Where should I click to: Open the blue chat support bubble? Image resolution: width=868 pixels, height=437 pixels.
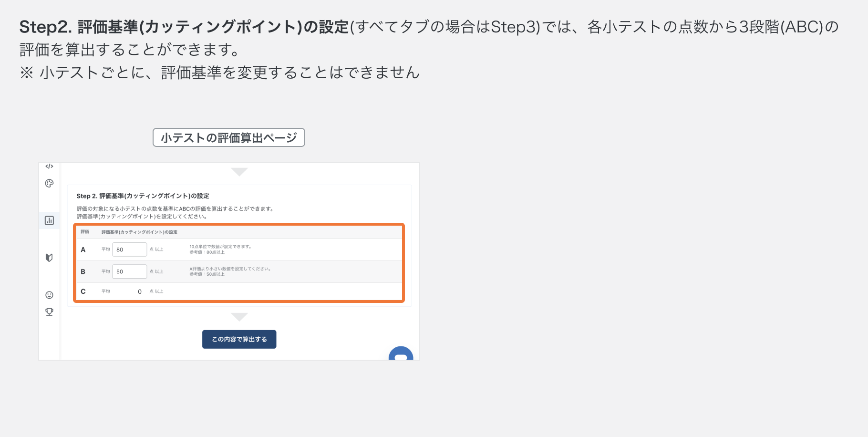coord(402,356)
